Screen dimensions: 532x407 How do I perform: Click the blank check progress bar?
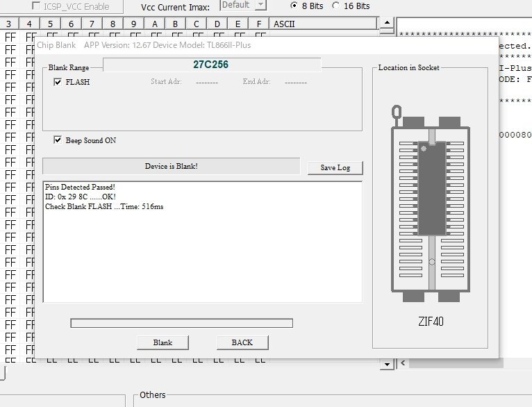(181, 323)
